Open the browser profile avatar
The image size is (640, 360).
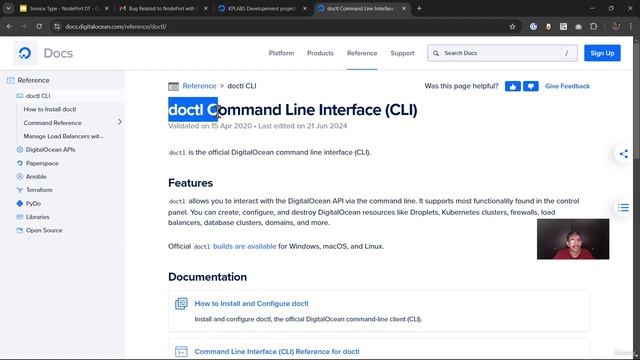pyautogui.click(x=616, y=27)
